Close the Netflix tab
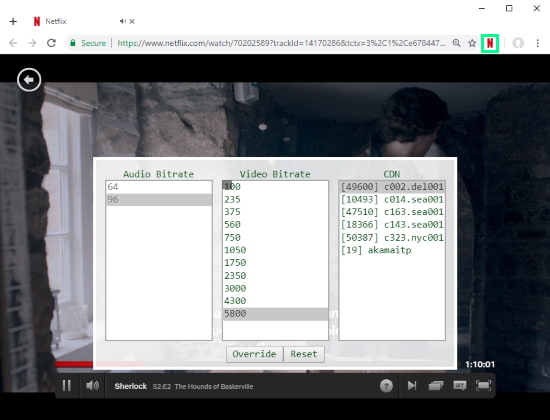Viewport: 550px width, 420px height. (x=132, y=21)
